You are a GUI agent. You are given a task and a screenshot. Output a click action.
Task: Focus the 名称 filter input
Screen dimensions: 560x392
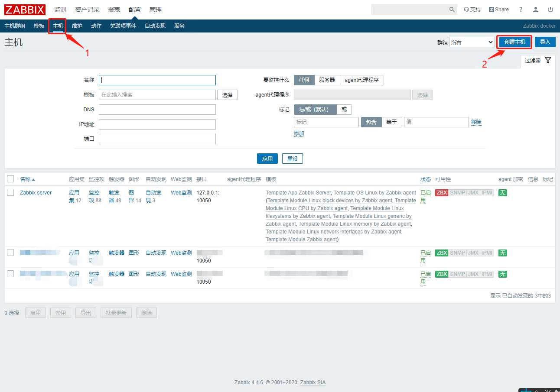157,80
